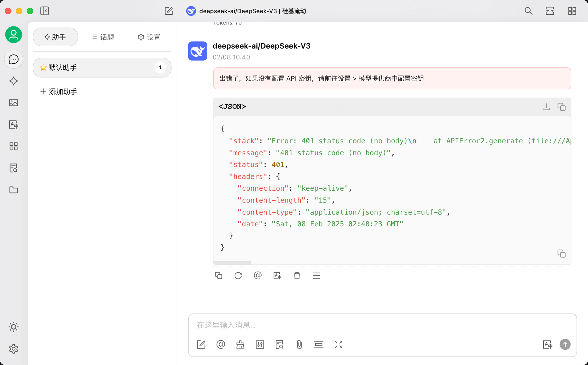This screenshot has width=588, height=365.
Task: Open the user avatar profile
Action: point(13,35)
